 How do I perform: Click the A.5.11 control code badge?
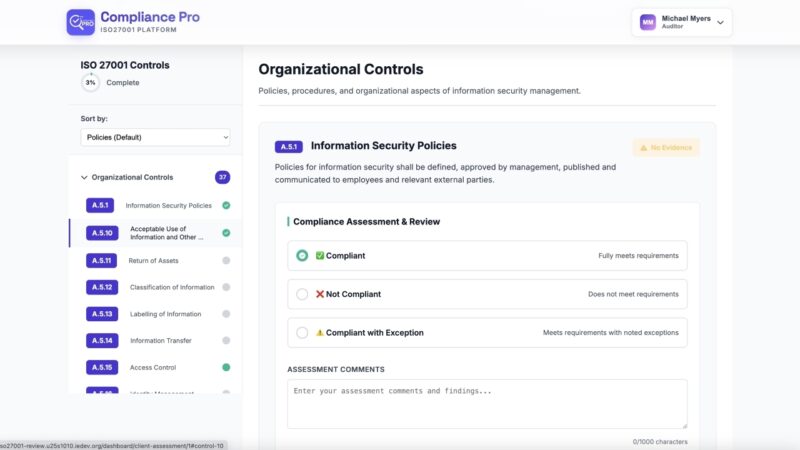click(102, 260)
